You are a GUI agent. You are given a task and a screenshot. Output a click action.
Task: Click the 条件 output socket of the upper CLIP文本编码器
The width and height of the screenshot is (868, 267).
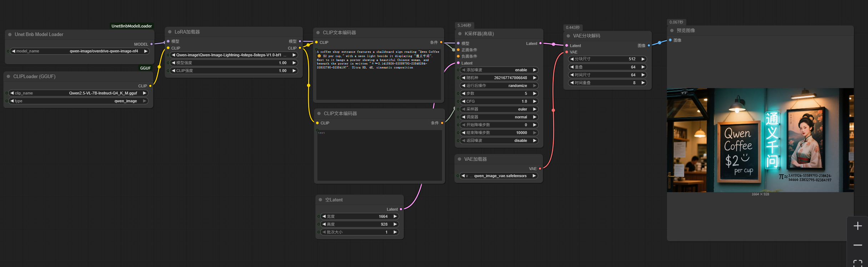tap(441, 42)
